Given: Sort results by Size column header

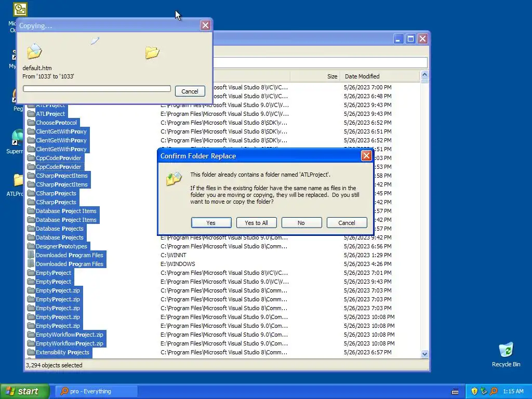Looking at the screenshot, I should tap(315, 76).
